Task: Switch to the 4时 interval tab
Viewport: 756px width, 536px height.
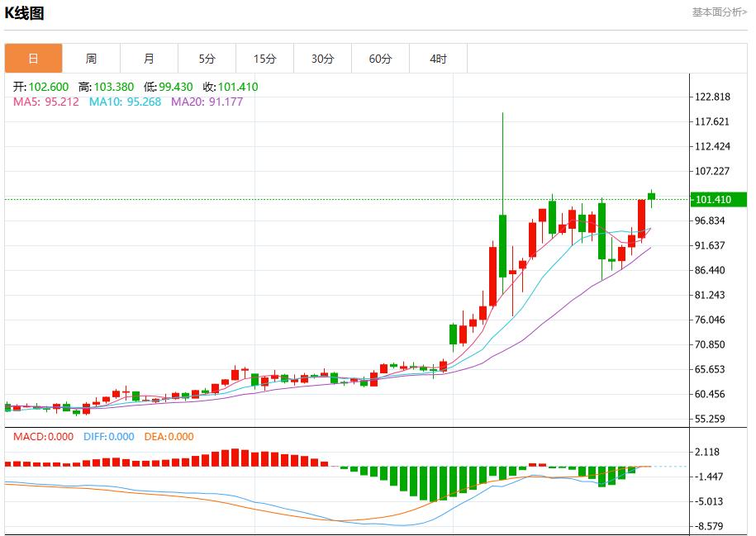Action: click(438, 59)
